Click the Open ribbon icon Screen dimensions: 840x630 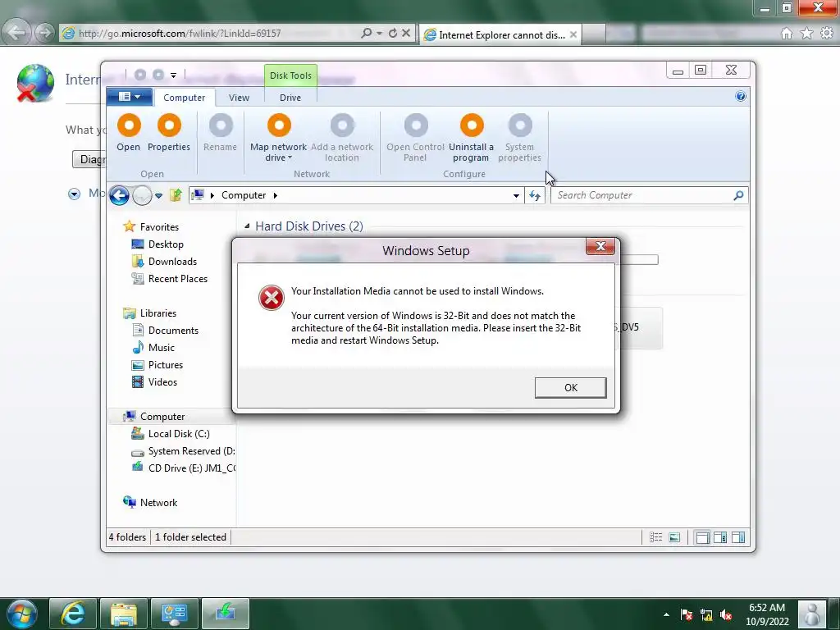pos(129,126)
